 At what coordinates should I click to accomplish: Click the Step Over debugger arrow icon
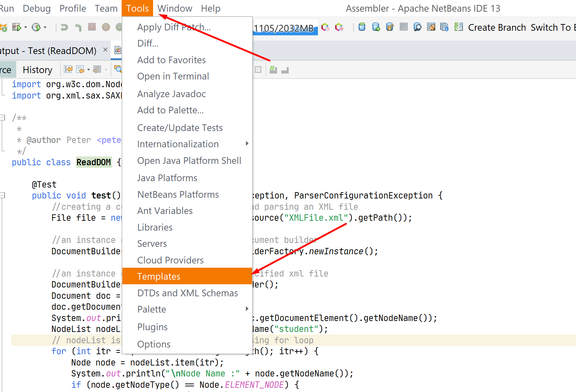tap(64, 27)
